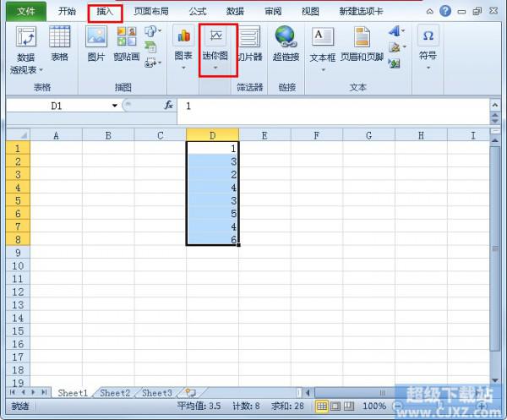Click Header and Footer (页眉和页脚) icon
The width and height of the screenshot is (507, 420).
point(362,39)
